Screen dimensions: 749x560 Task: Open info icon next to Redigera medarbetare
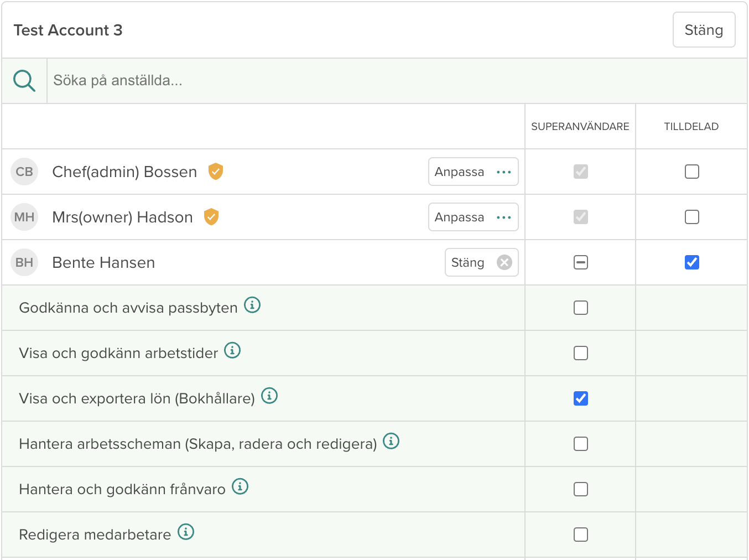pos(186,532)
